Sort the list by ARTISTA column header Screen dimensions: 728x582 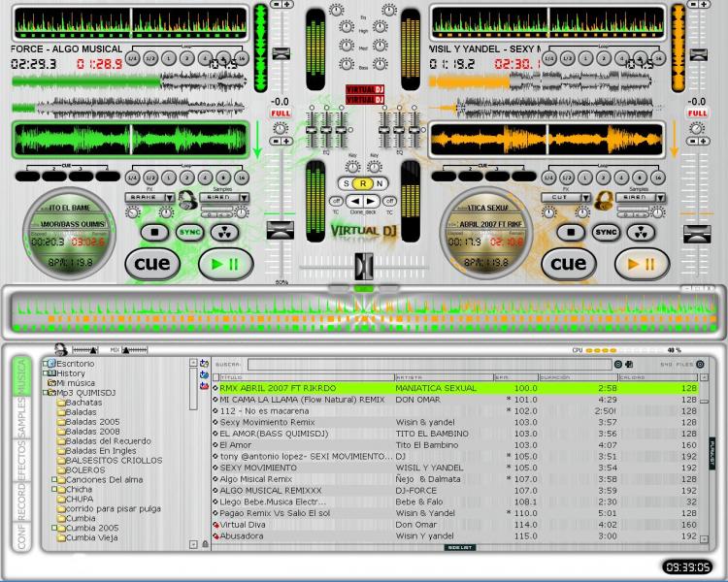point(444,377)
